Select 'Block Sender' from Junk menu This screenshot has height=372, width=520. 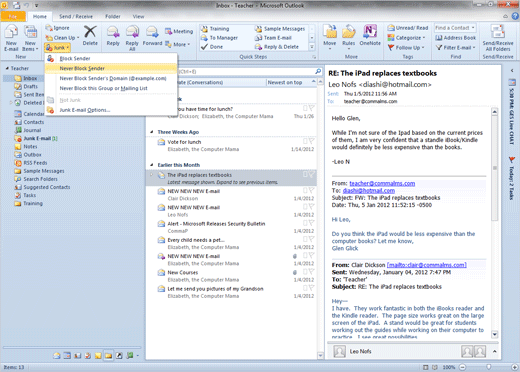(x=111, y=58)
